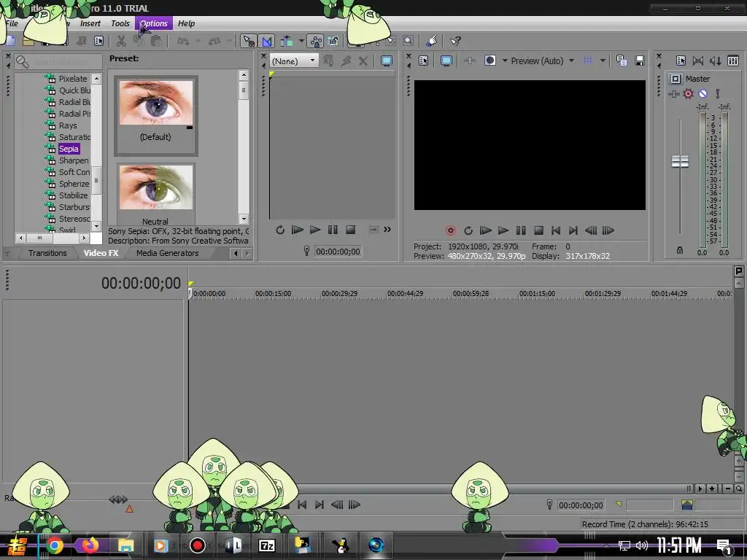The height and width of the screenshot is (560, 747).
Task: Open the Options menu
Action: pos(154,23)
